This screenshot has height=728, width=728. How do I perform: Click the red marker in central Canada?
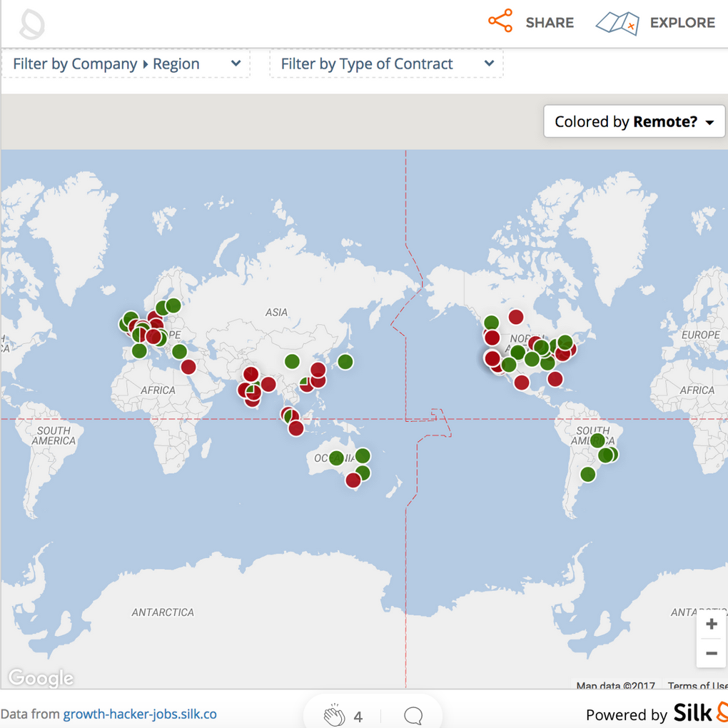(516, 317)
